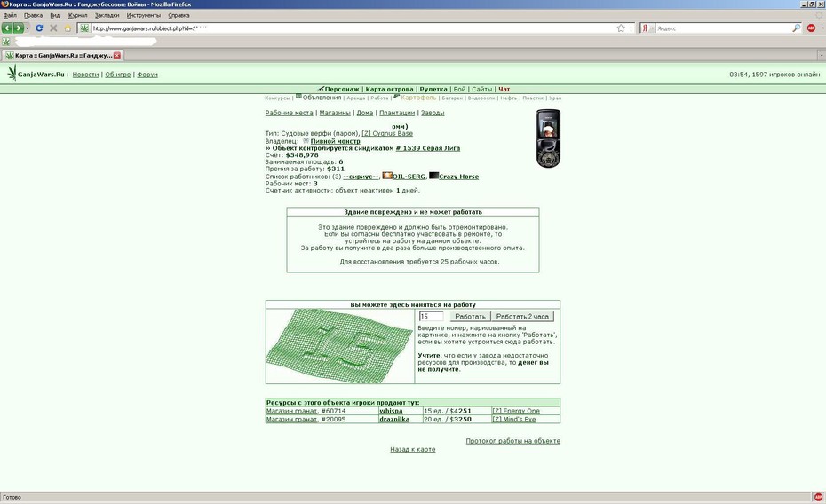Open Рулетка page
Image resolution: width=826 pixels, height=504 pixels.
pos(433,90)
